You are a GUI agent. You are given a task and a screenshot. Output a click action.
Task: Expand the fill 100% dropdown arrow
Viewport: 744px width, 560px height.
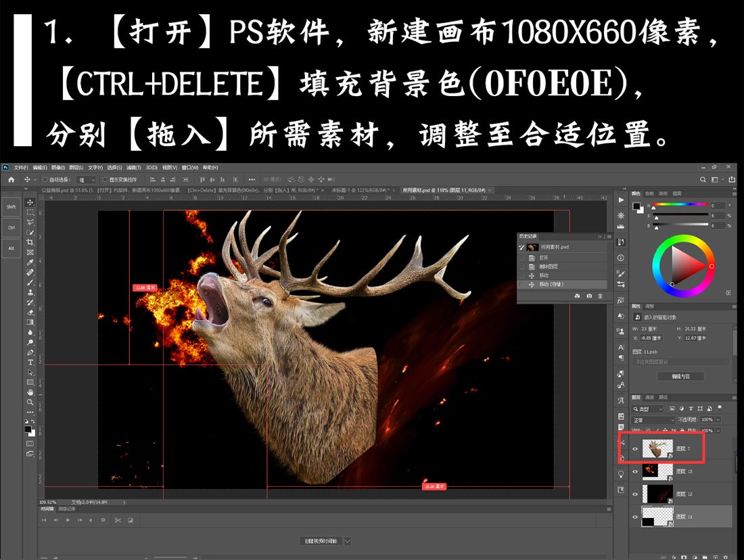718,430
